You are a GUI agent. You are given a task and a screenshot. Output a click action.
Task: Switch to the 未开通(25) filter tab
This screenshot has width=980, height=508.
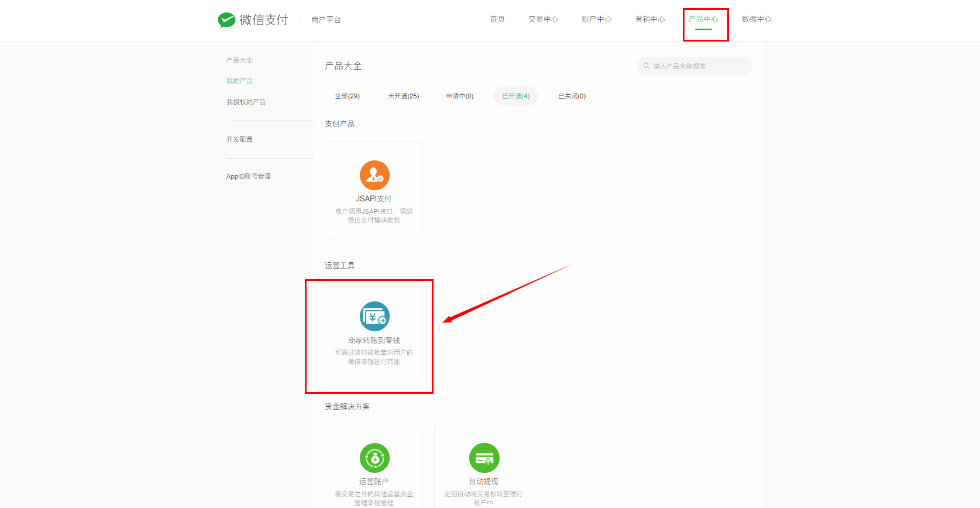403,96
